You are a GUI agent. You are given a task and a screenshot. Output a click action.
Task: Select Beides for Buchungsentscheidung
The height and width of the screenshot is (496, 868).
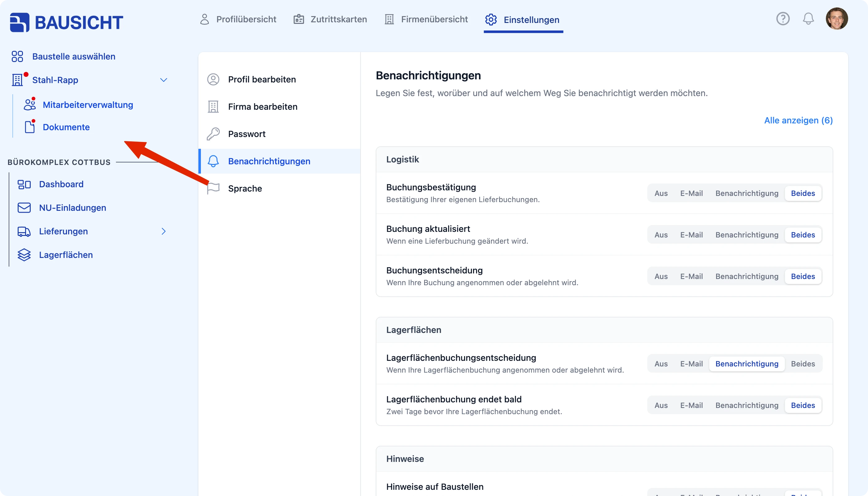[x=803, y=276]
